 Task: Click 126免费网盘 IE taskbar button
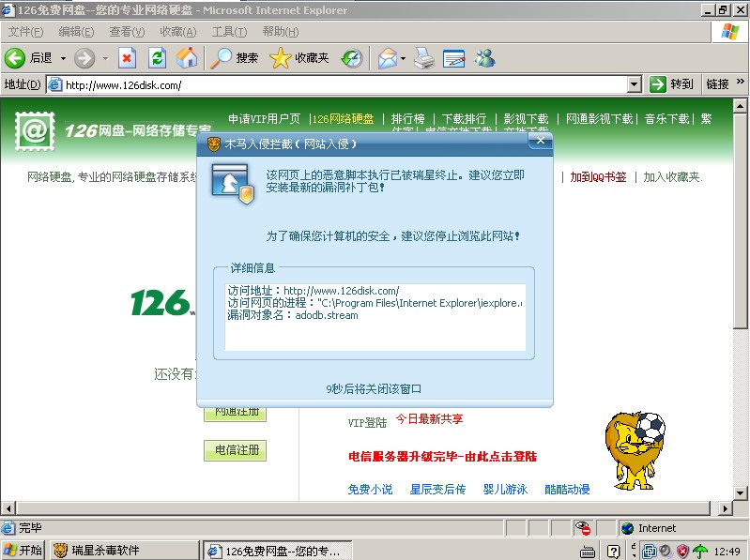[x=278, y=551]
